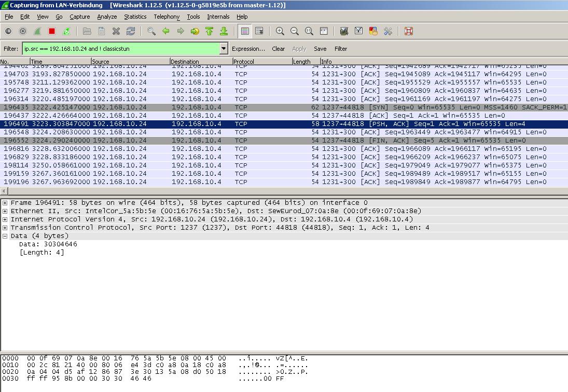Screen dimensions: 568x392
Task: Click the go to packet number icon
Action: coord(195,31)
